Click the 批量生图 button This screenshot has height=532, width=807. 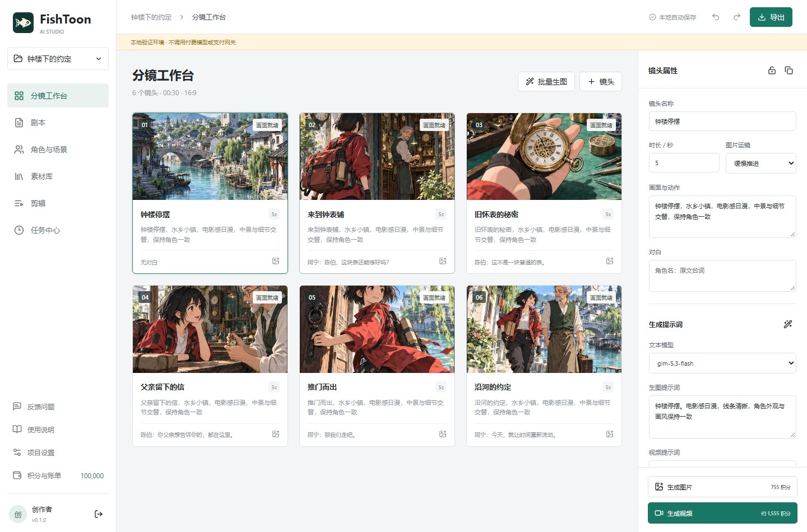point(546,81)
